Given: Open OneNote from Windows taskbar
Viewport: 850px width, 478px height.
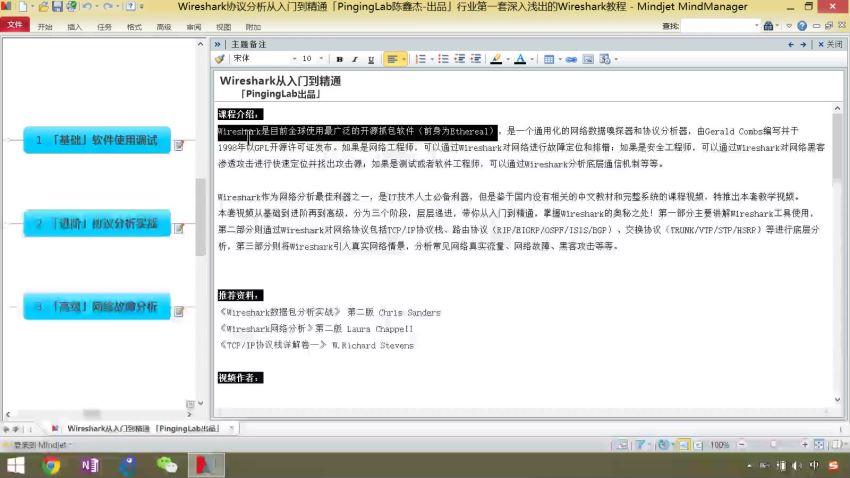Looking at the screenshot, I should point(89,465).
